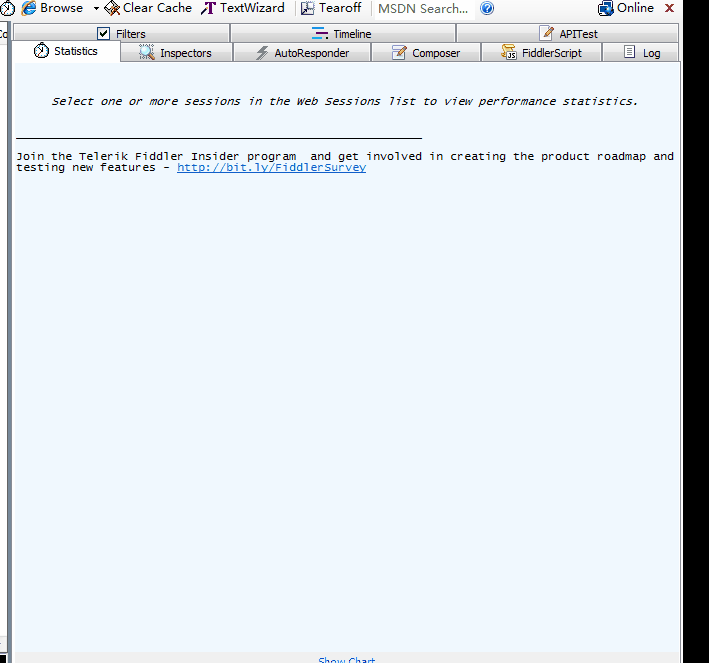Screen dimensions: 709x663
Task: Toggle the Filters tab checkbox
Action: pyautogui.click(x=104, y=33)
